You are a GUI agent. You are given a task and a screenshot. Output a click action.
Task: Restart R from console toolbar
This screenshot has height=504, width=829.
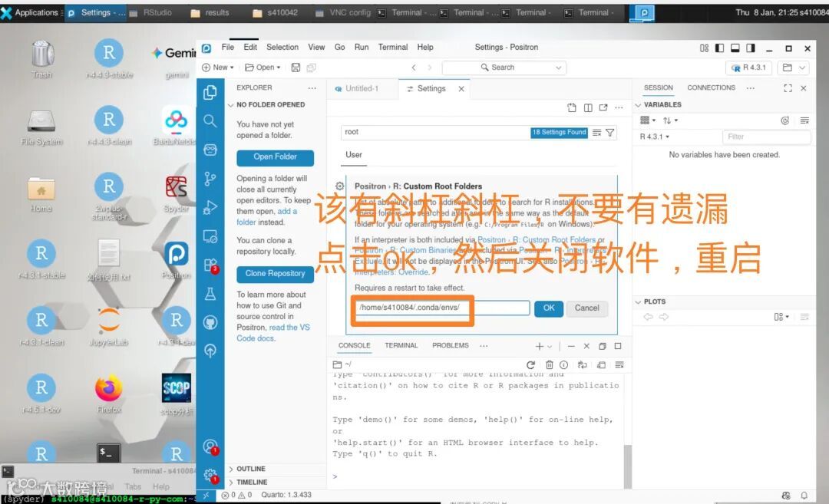[x=530, y=364]
